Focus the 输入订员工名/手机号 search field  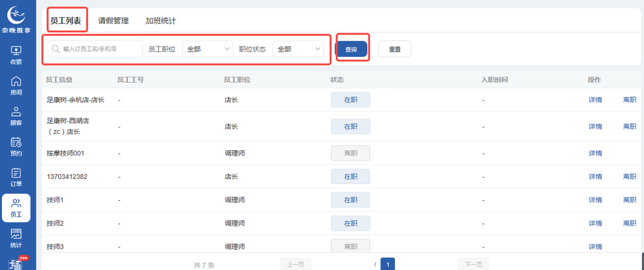point(95,49)
